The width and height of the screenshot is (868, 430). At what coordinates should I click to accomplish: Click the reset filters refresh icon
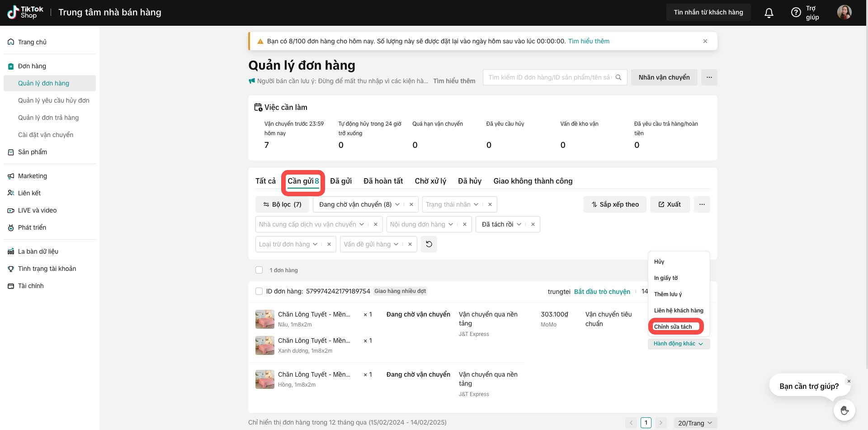[x=429, y=244]
